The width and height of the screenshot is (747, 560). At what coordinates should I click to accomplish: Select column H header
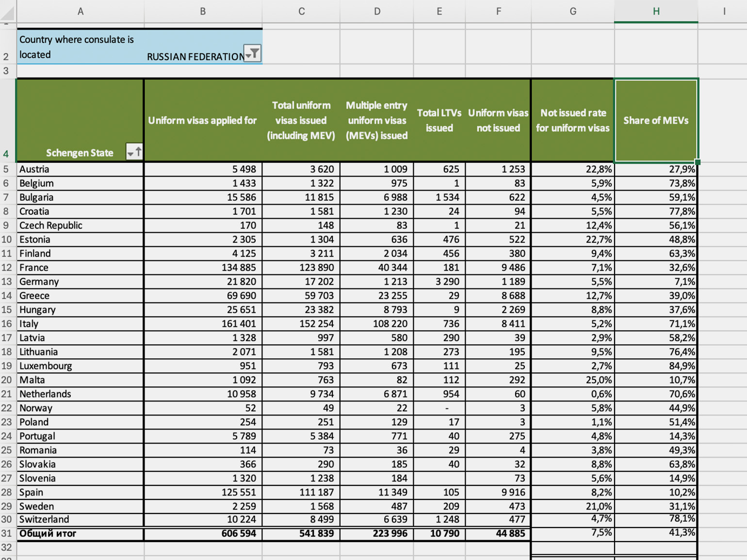coord(656,11)
